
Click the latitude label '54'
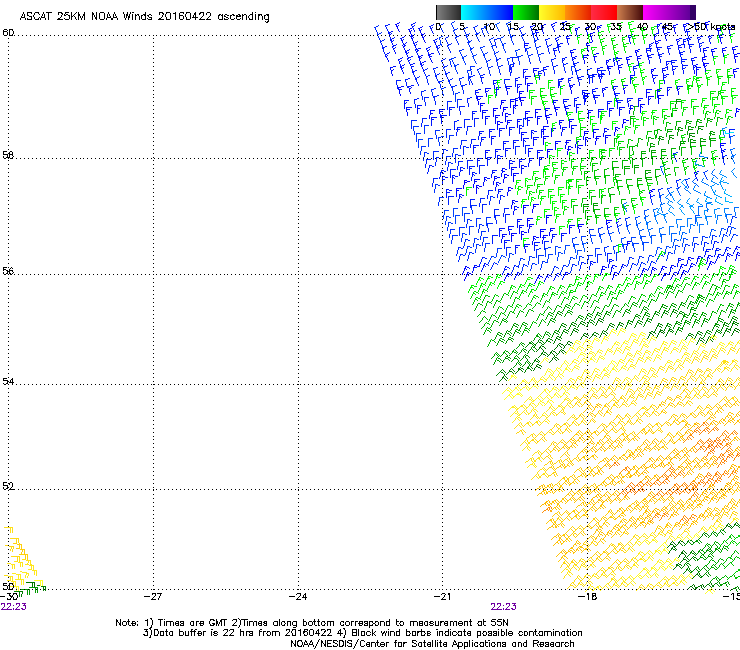pos(8,381)
